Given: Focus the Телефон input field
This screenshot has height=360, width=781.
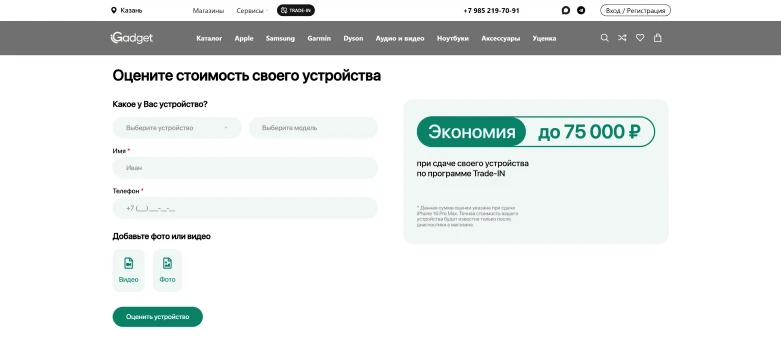Looking at the screenshot, I should (x=245, y=208).
